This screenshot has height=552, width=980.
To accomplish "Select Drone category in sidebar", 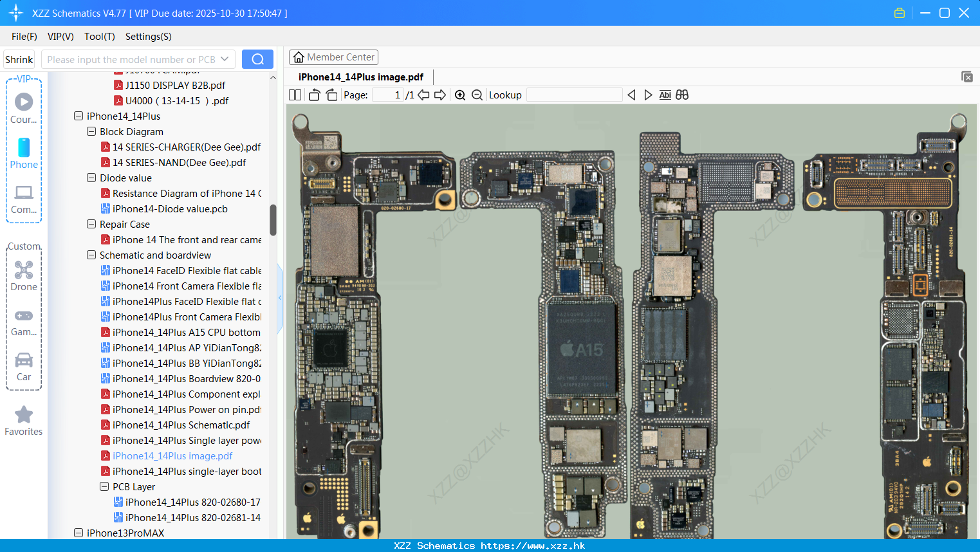I will (24, 276).
